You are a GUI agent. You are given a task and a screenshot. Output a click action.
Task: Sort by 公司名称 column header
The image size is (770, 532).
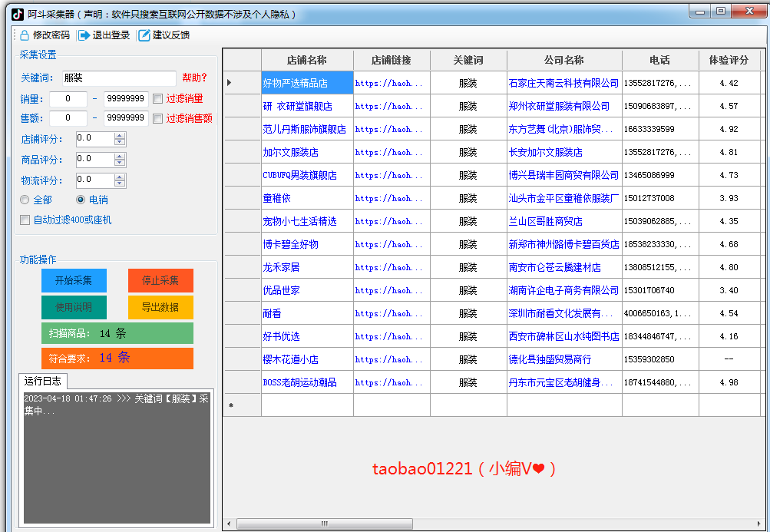564,61
